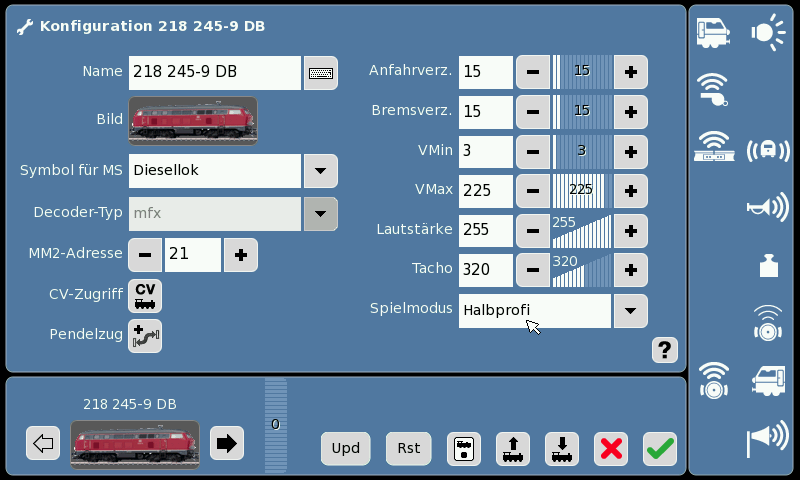Increase Bremsverz. with plus
800x480 pixels.
[631, 112]
